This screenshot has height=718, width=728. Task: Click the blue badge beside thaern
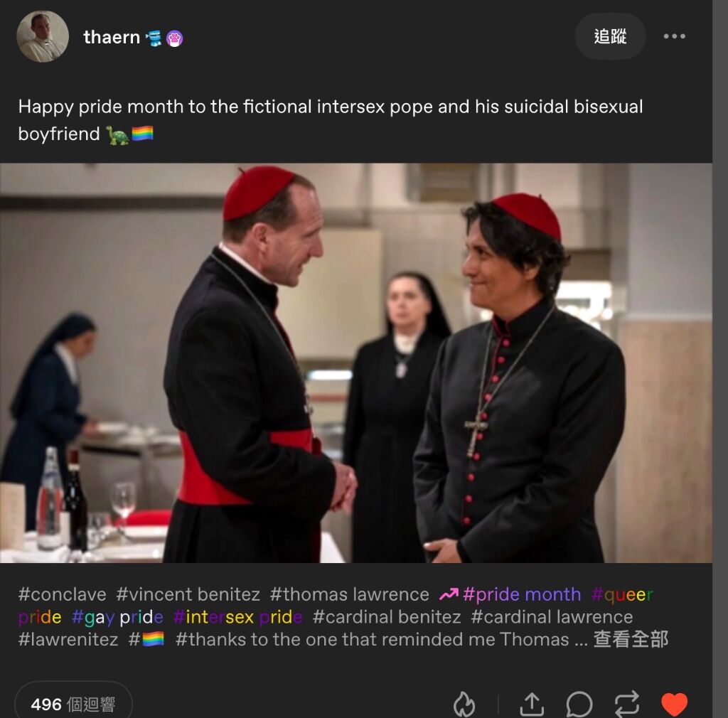[x=154, y=38]
